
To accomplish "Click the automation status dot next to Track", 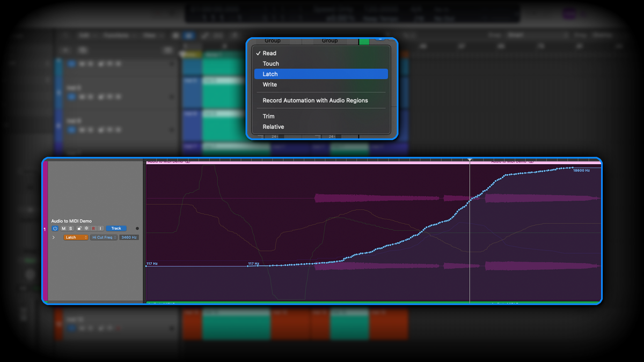I will [137, 228].
